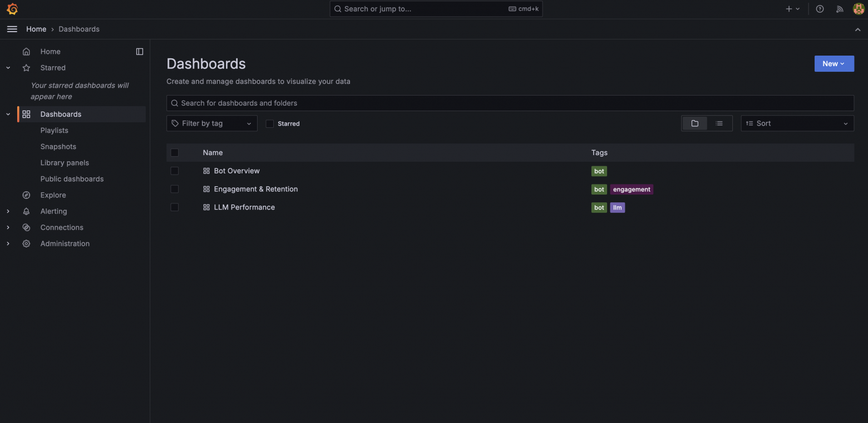Open Alerting using the bell icon
The height and width of the screenshot is (423, 868).
click(26, 211)
